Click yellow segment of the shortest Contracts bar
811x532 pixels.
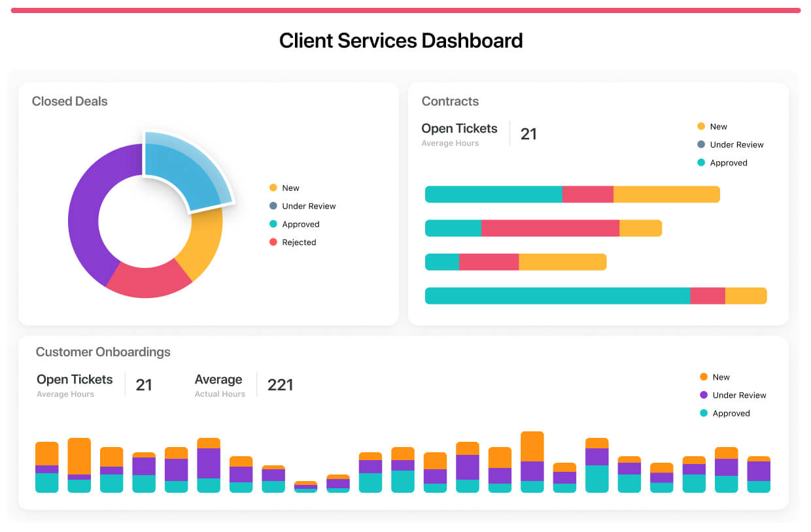coord(562,262)
